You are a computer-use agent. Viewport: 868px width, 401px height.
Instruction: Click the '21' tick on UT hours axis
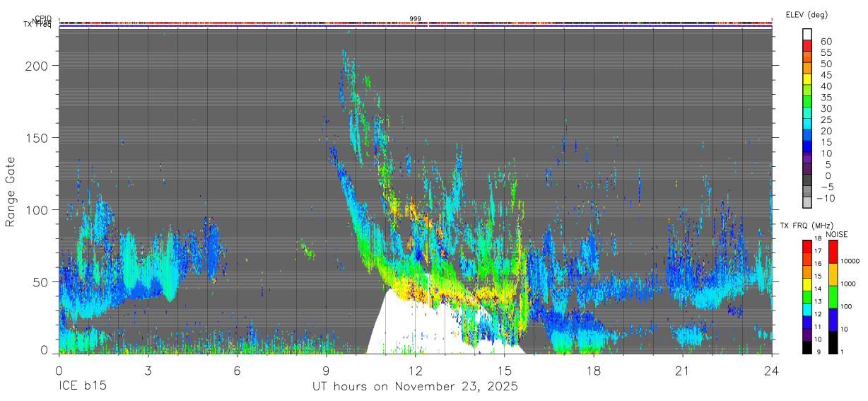[x=683, y=371]
